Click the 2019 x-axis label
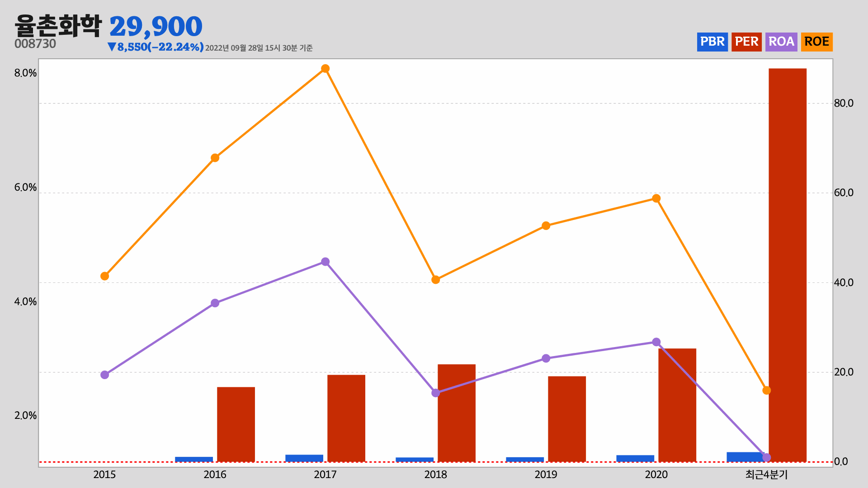868x488 pixels. tap(546, 474)
